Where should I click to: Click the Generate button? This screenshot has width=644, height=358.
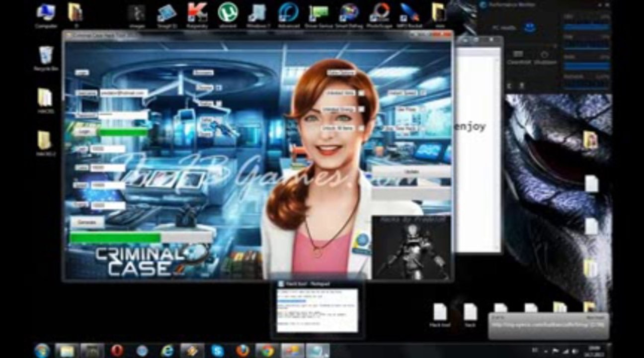click(x=87, y=222)
